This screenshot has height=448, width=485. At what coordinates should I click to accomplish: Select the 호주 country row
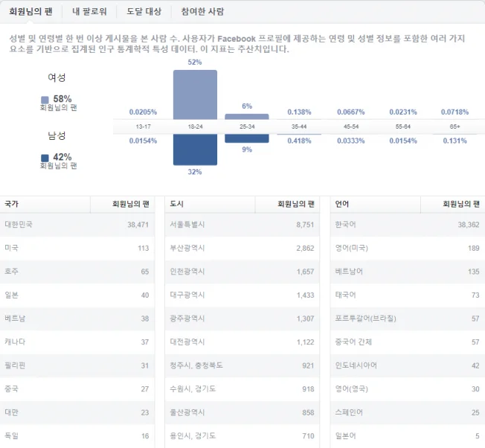point(77,272)
